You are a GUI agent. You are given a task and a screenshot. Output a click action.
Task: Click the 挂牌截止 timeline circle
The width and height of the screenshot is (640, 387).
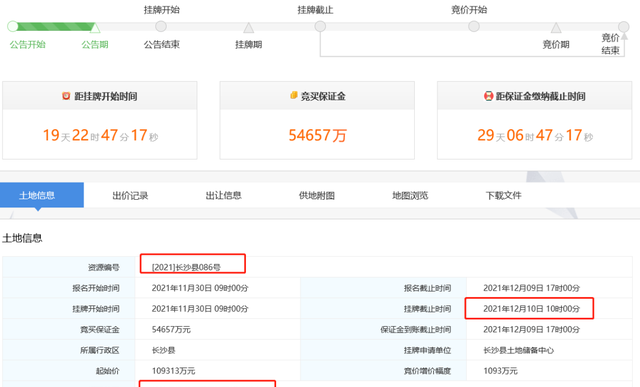pos(320,27)
